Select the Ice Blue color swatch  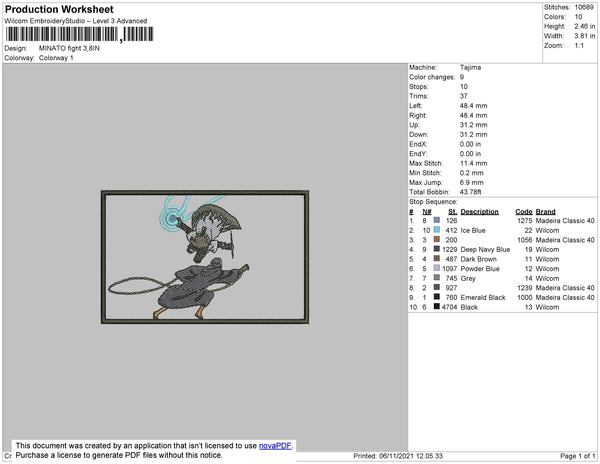point(437,230)
